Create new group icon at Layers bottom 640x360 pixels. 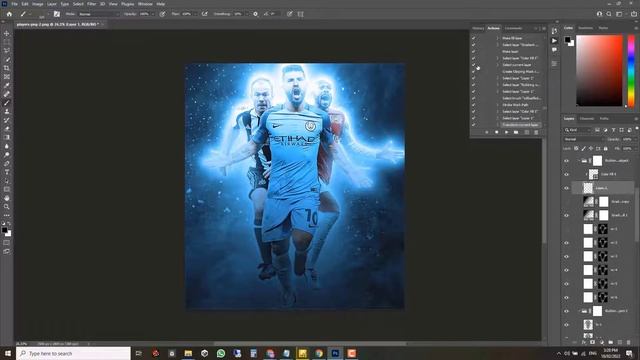[x=611, y=342]
